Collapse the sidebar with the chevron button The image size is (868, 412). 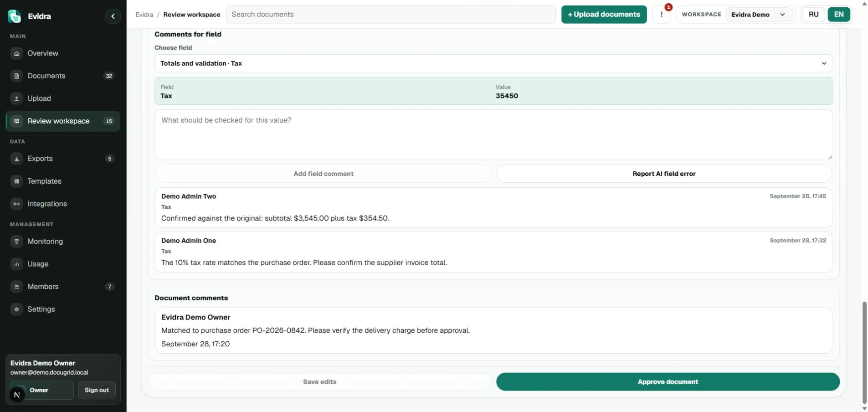coord(113,16)
